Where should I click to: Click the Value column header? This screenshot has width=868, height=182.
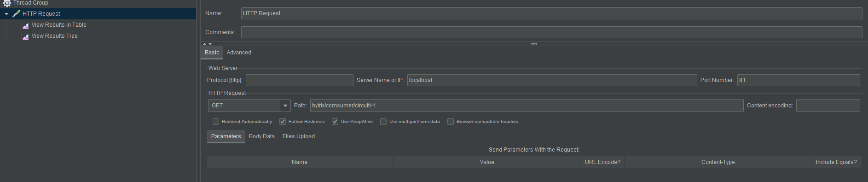(x=487, y=162)
